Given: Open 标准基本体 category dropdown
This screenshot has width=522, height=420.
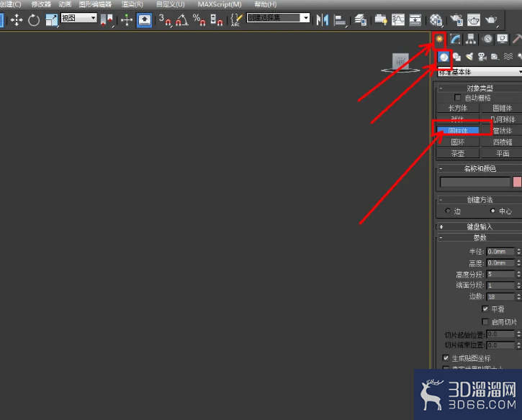Looking at the screenshot, I should click(x=480, y=72).
